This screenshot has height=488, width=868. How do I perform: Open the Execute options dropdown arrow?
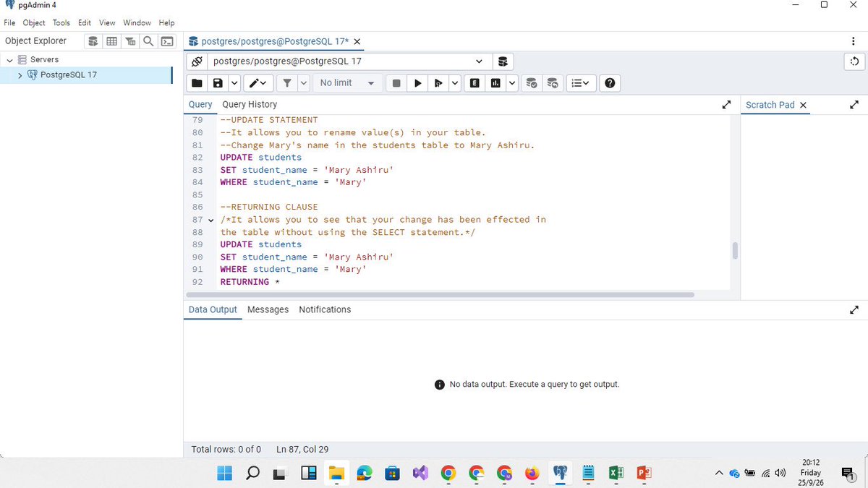point(455,83)
